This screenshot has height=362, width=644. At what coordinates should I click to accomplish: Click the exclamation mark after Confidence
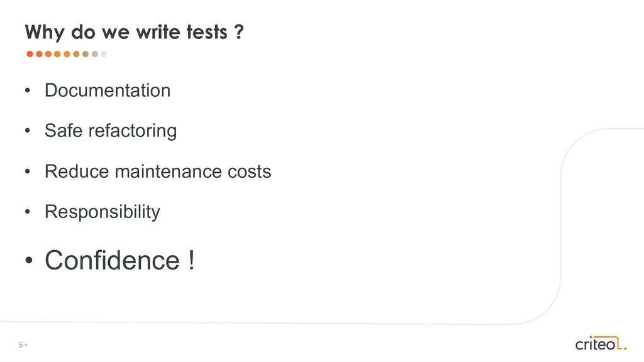click(191, 260)
